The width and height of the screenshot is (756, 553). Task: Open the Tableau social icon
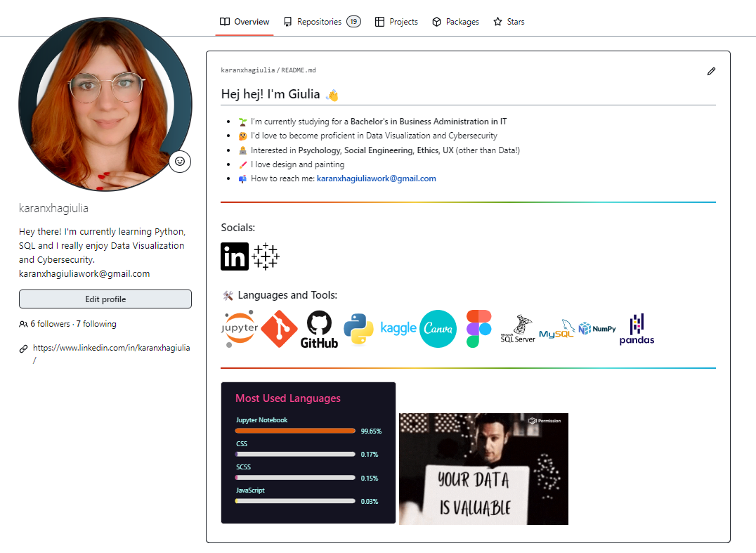coord(266,256)
